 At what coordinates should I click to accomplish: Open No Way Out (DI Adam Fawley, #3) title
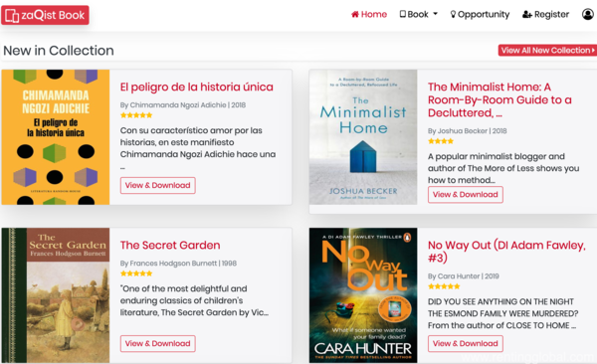pos(506,252)
